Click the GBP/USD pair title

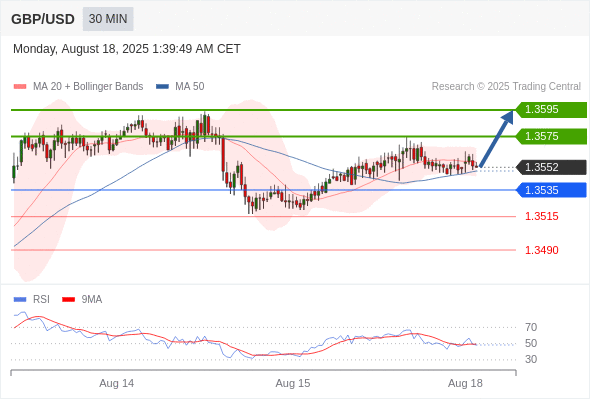tap(43, 19)
